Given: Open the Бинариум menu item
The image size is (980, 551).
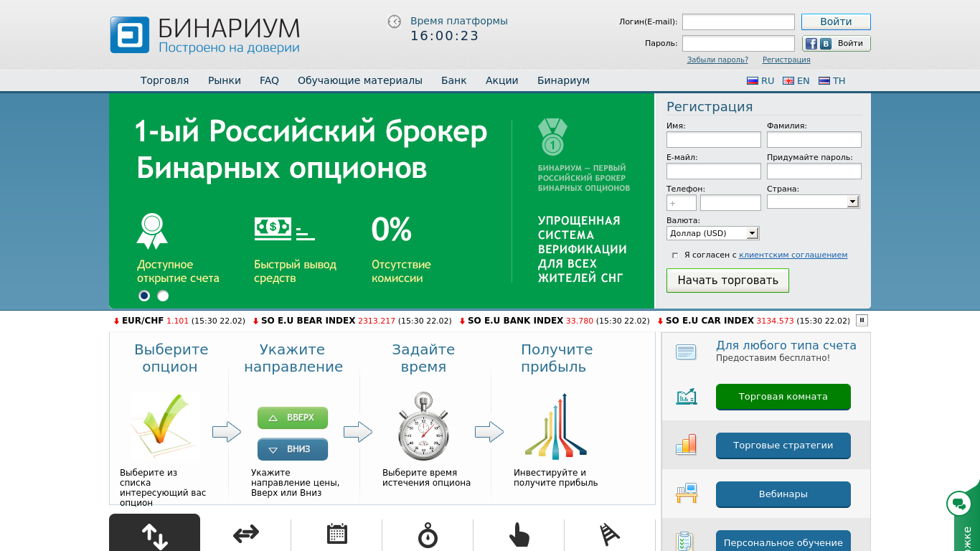Looking at the screenshot, I should (563, 80).
